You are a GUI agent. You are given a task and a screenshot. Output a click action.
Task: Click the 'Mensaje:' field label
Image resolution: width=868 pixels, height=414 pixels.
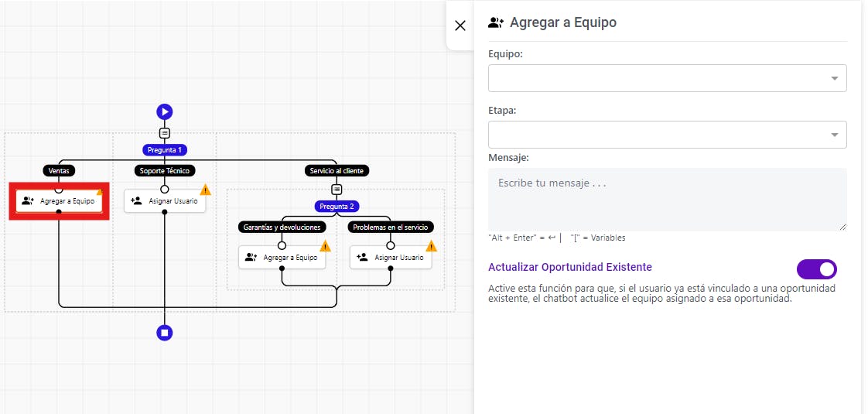pyautogui.click(x=508, y=158)
